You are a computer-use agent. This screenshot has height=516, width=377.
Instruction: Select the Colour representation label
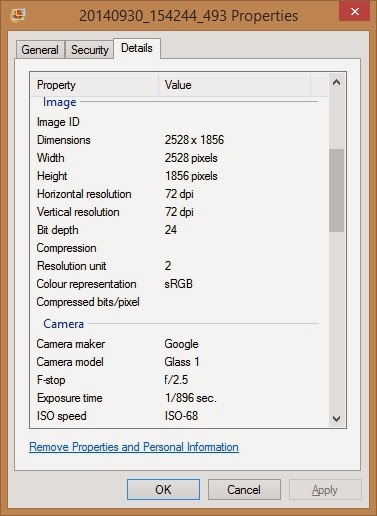pos(86,284)
